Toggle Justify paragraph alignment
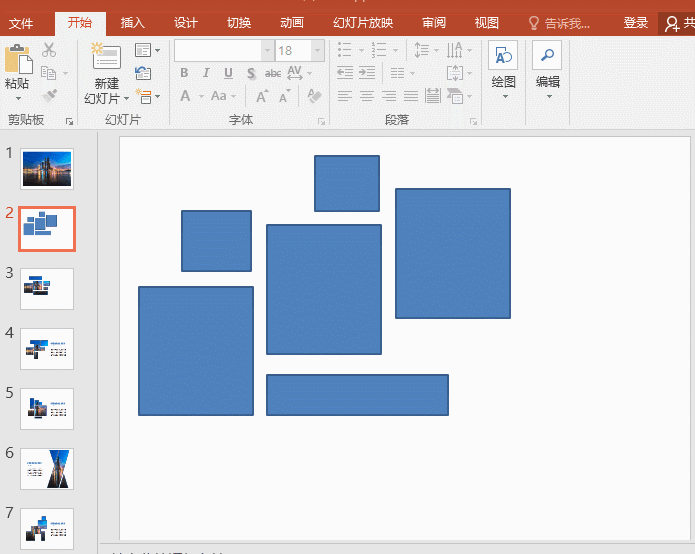This screenshot has width=695, height=554. tap(411, 96)
